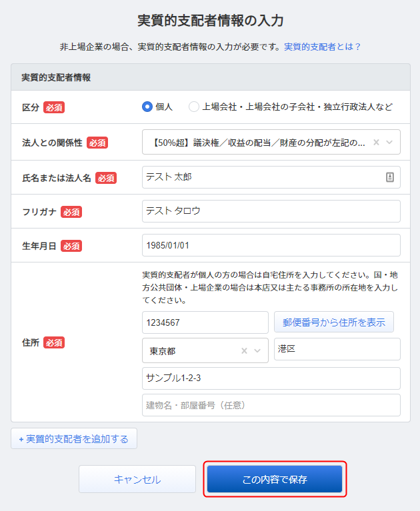
Task: Click the 氏名または法人名 field with テスト 太郎
Action: pyautogui.click(x=271, y=177)
